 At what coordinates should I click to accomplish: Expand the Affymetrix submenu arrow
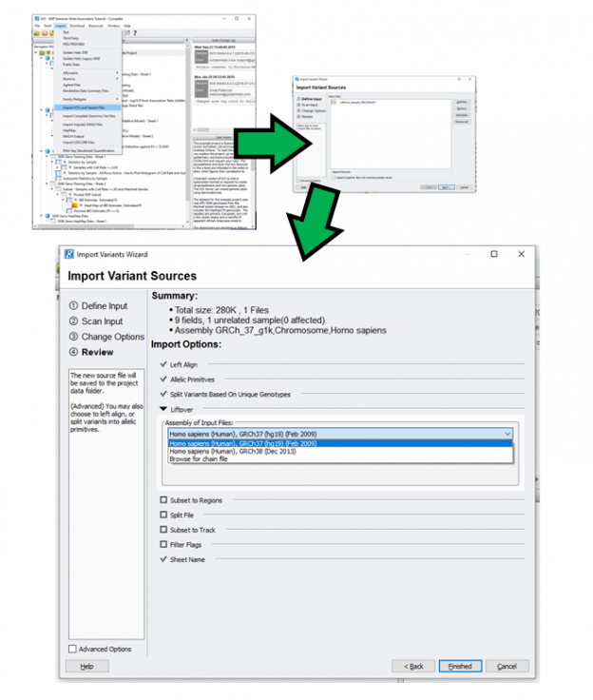(117, 73)
